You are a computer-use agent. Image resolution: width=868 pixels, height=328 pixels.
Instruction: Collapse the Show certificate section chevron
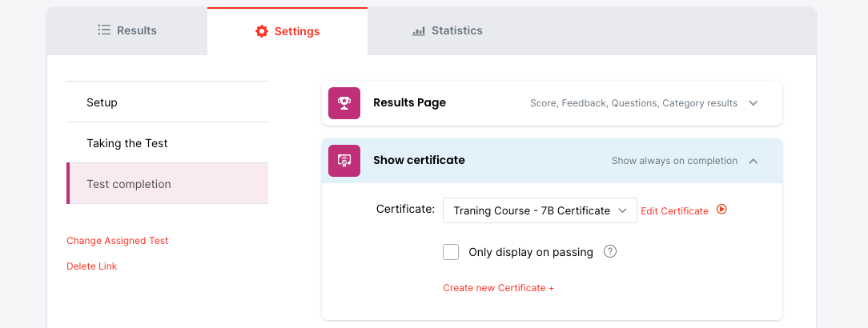point(753,161)
